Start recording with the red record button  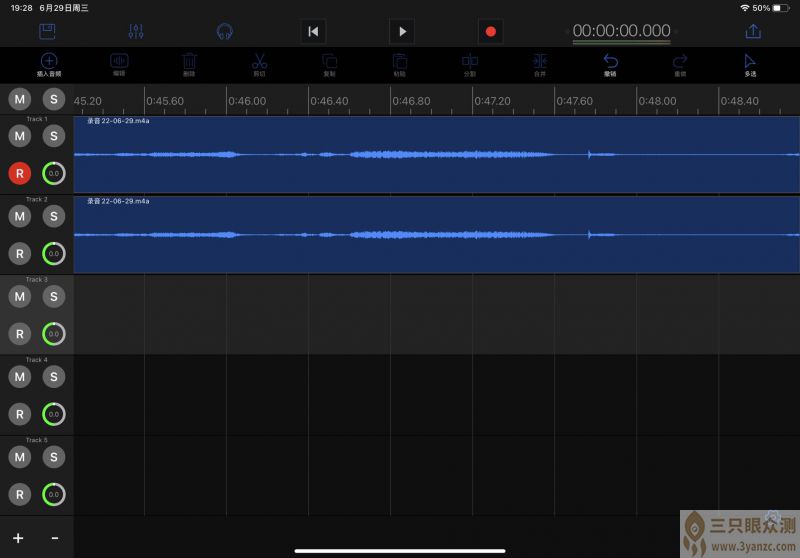click(491, 32)
